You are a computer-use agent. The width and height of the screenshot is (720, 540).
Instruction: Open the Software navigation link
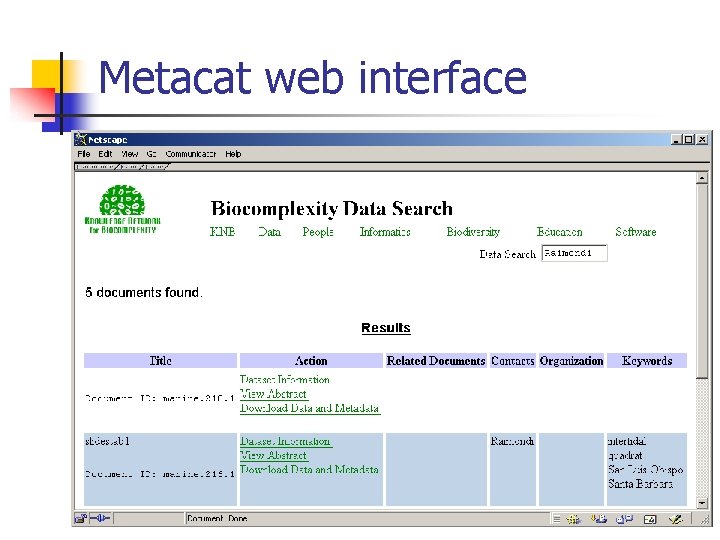click(636, 232)
